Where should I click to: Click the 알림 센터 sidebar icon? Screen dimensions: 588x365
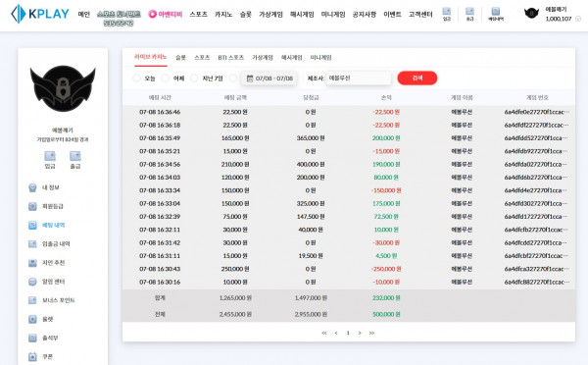pos(32,282)
